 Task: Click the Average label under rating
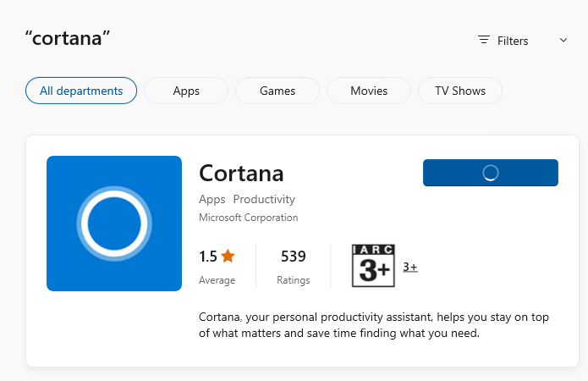[217, 280]
